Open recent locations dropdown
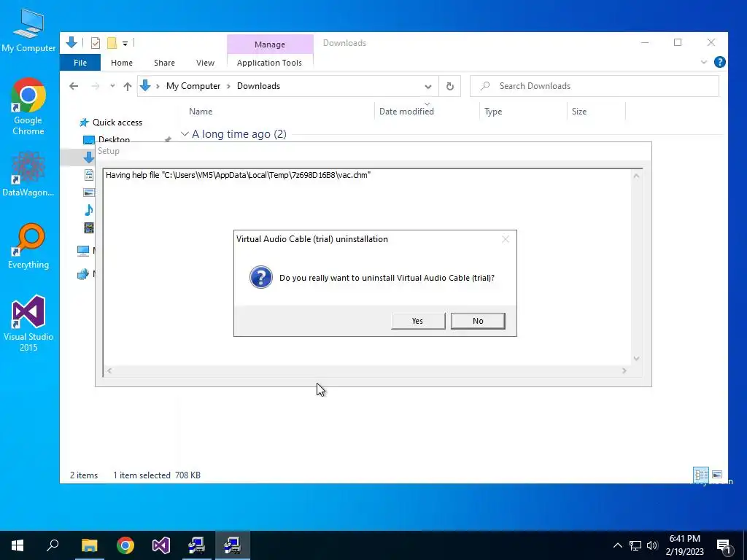This screenshot has width=747, height=560. (112, 86)
